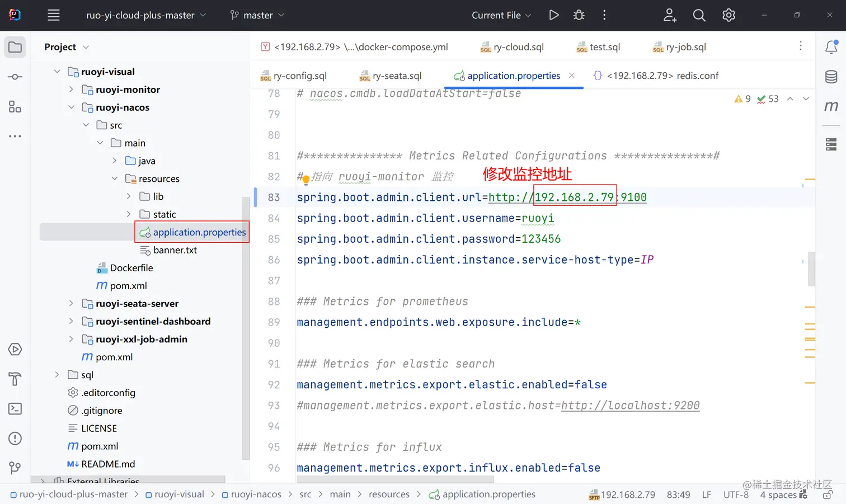Close the application.properties tab

572,76
